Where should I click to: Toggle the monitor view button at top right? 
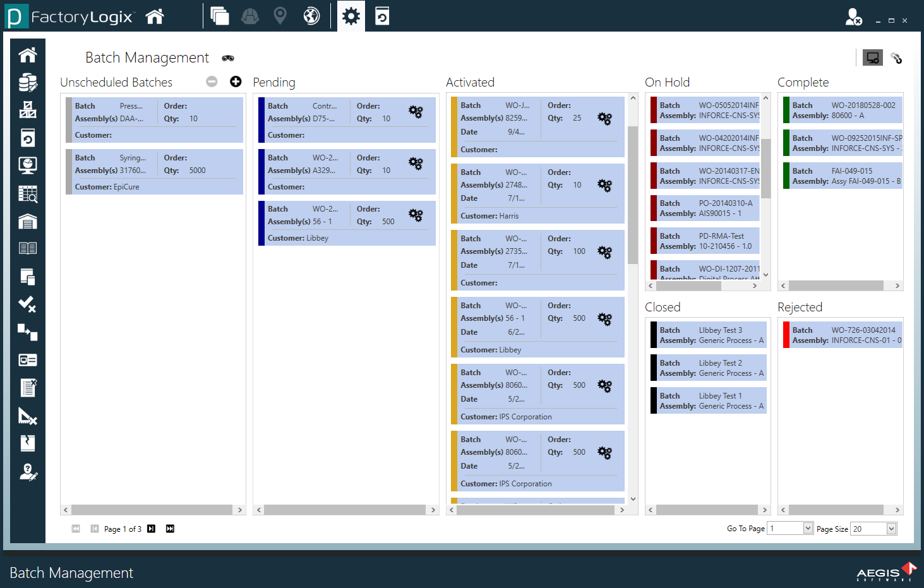pyautogui.click(x=872, y=58)
